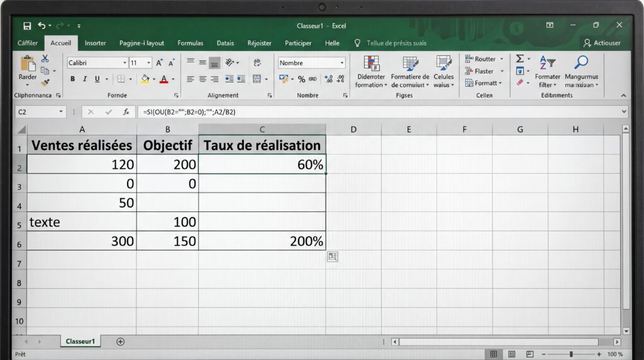The width and height of the screenshot is (644, 360).
Task: Align text right
Action: [x=214, y=79]
